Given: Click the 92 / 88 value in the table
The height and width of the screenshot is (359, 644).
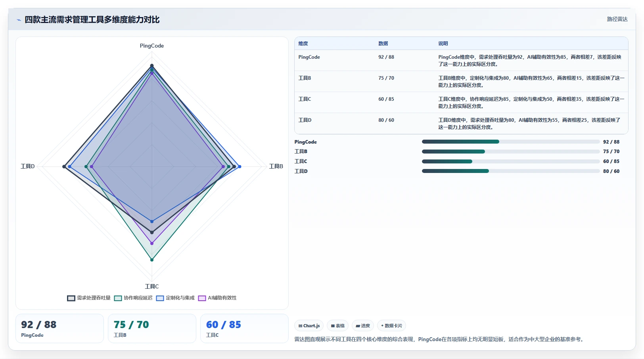Looking at the screenshot, I should tap(386, 57).
